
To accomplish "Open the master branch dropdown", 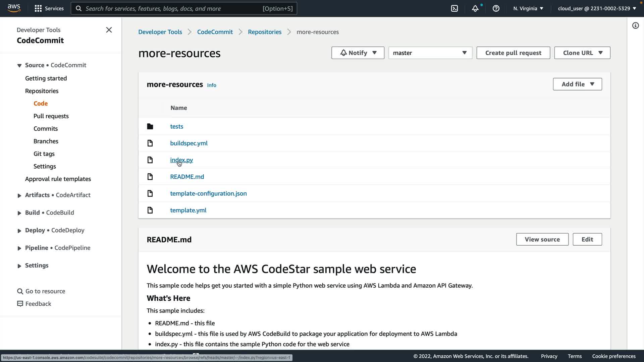I will click(430, 53).
